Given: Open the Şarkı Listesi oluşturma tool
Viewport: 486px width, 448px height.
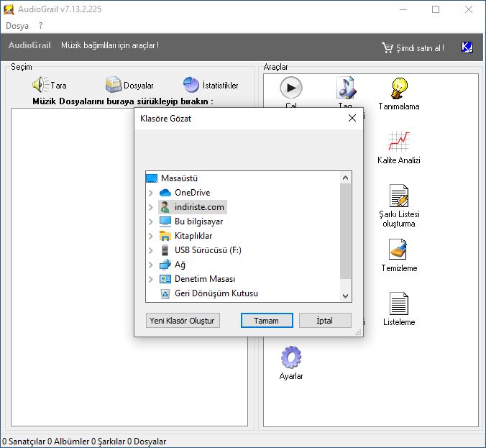Looking at the screenshot, I should point(399,196).
